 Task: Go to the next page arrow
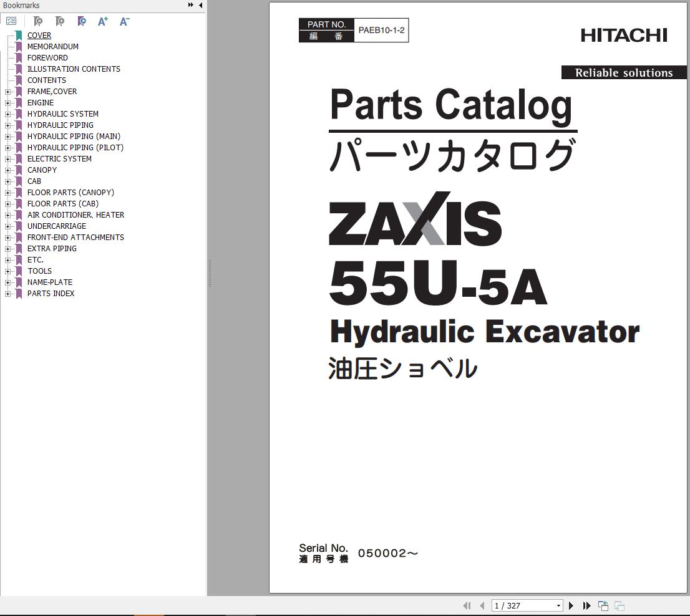coord(571,605)
